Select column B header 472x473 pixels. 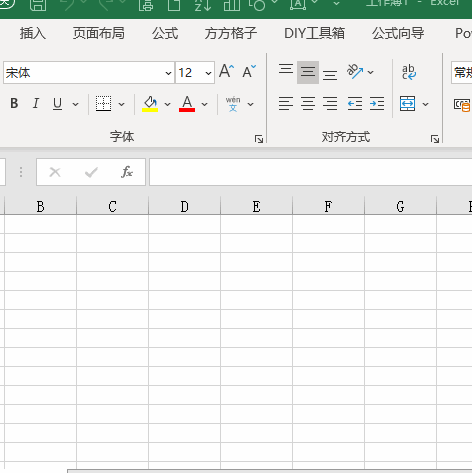point(40,206)
